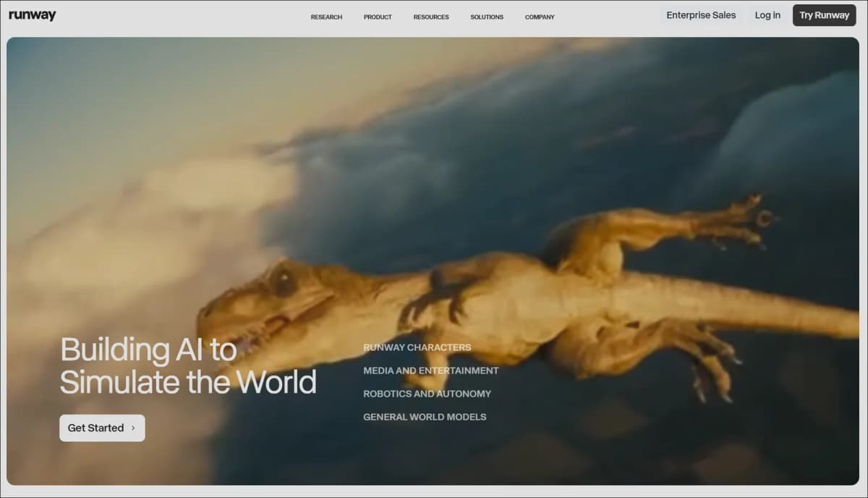Open the Company menu item
Screen dimensions: 868x498
(x=540, y=17)
